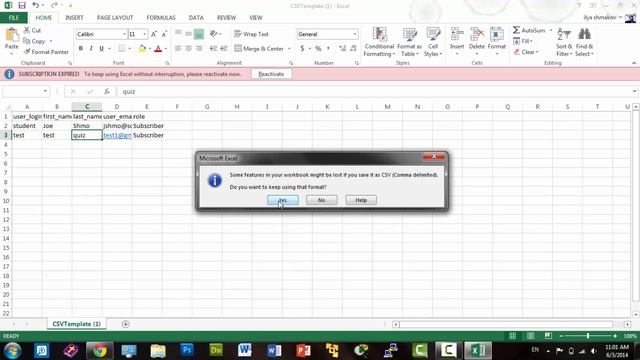
Task: Click the Fill Color bucket swatch
Action: click(x=142, y=49)
